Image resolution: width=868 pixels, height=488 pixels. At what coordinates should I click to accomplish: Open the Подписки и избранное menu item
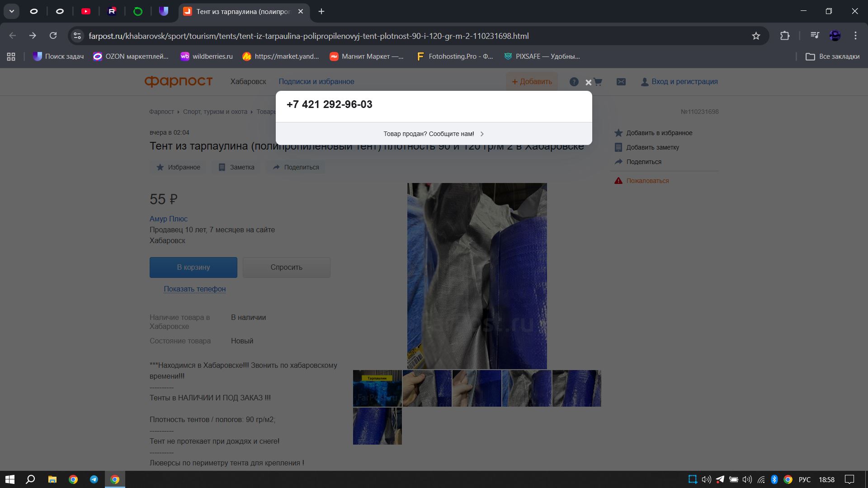coord(316,82)
